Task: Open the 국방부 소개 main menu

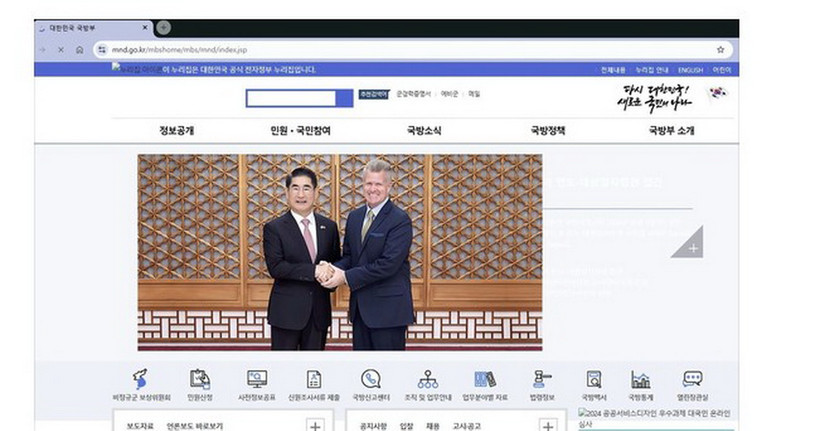Action: coord(672,130)
